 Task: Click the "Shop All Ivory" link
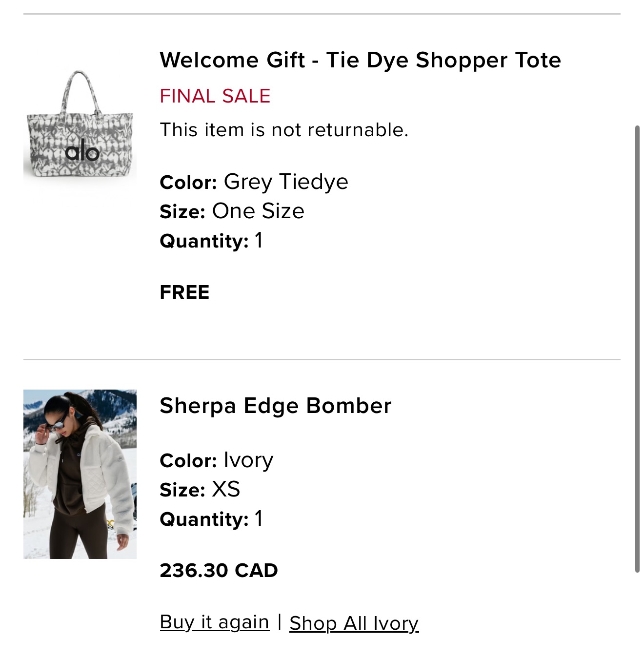(x=353, y=621)
